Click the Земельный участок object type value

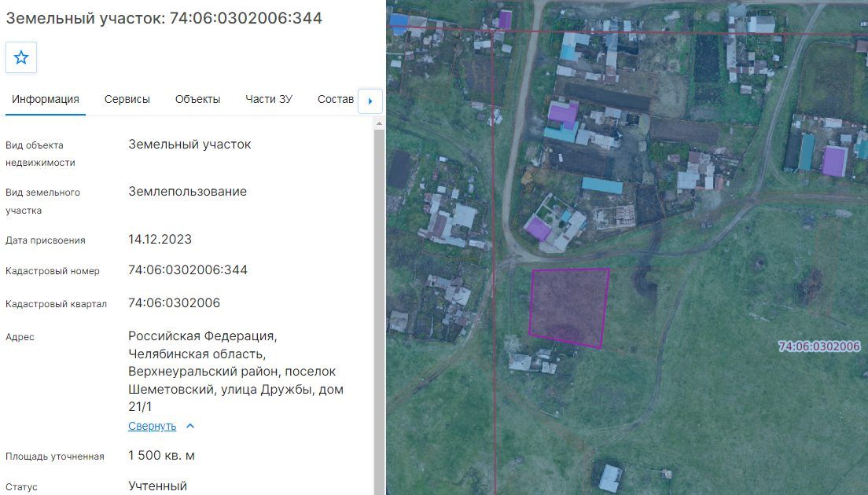190,145
